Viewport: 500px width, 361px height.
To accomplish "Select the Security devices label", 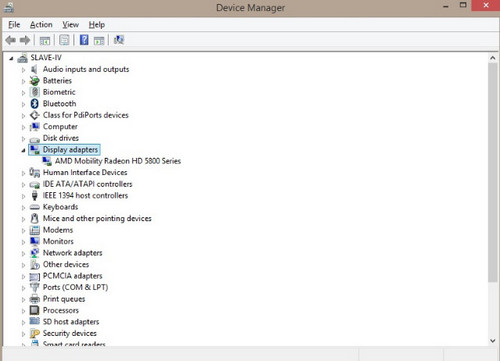I will (x=70, y=333).
